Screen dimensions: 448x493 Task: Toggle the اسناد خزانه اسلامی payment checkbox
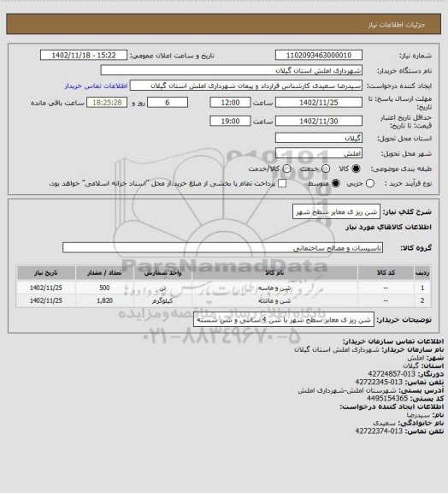(x=282, y=183)
